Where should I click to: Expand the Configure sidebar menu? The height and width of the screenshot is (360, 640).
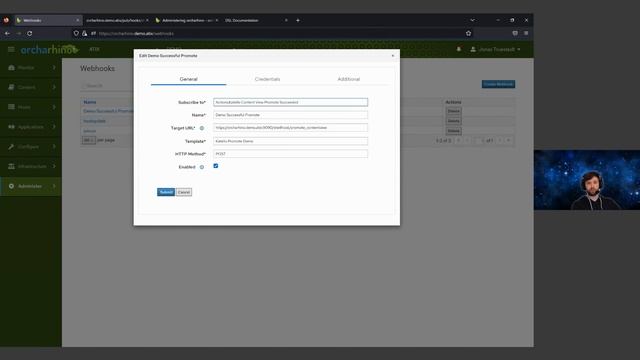coord(31,147)
